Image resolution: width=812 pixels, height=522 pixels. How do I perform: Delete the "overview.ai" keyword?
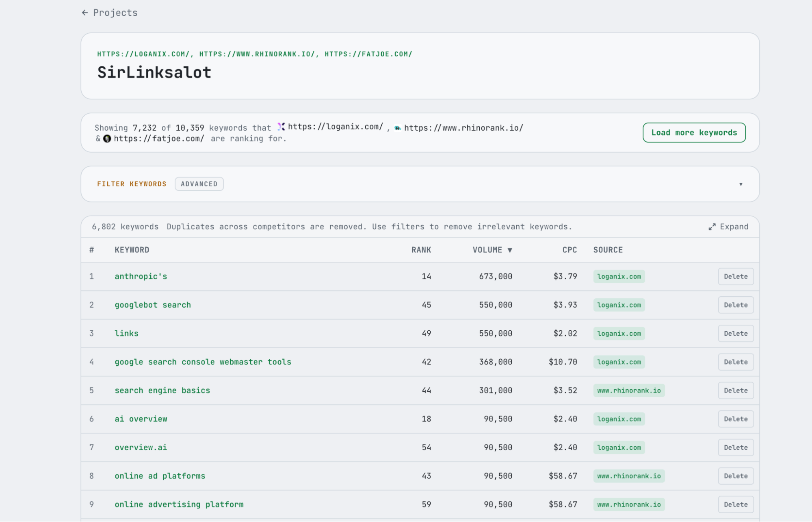coord(735,447)
